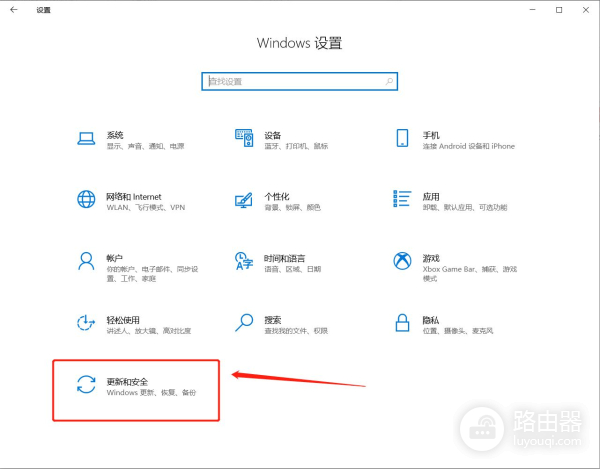Maximize the 设置 window
The image size is (600, 469).
point(559,10)
